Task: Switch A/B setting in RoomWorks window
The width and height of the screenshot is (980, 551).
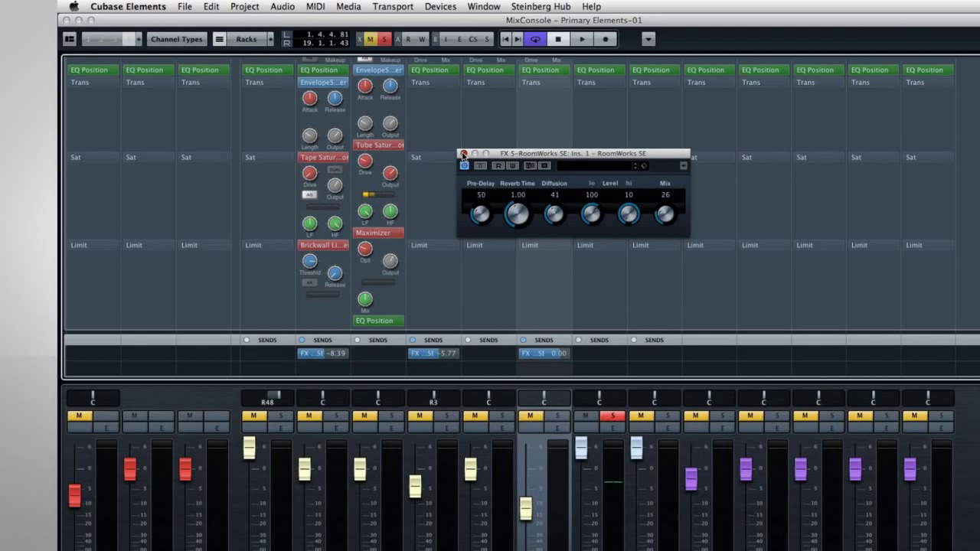Action: click(x=530, y=165)
